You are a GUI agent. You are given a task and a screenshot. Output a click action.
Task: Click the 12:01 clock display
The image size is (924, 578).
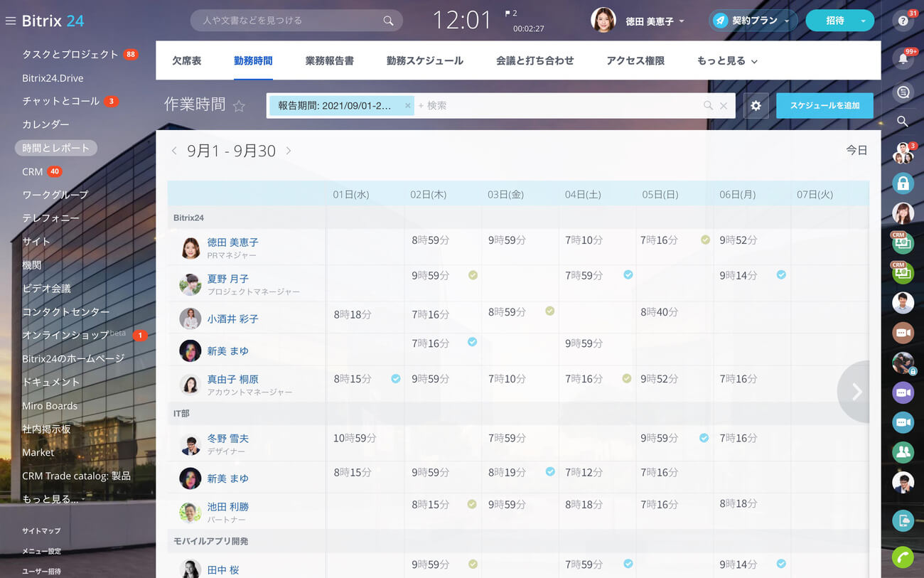click(462, 20)
